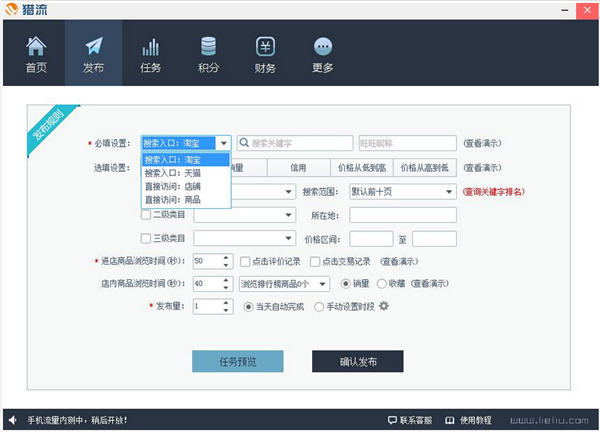Close the 猎流 window

pos(587,10)
